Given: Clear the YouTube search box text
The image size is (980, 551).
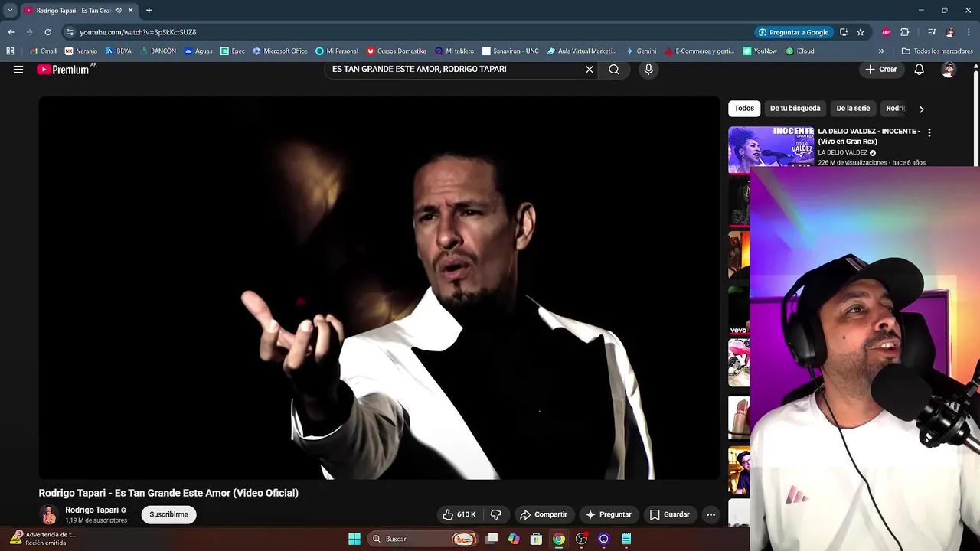Looking at the screenshot, I should [x=590, y=70].
